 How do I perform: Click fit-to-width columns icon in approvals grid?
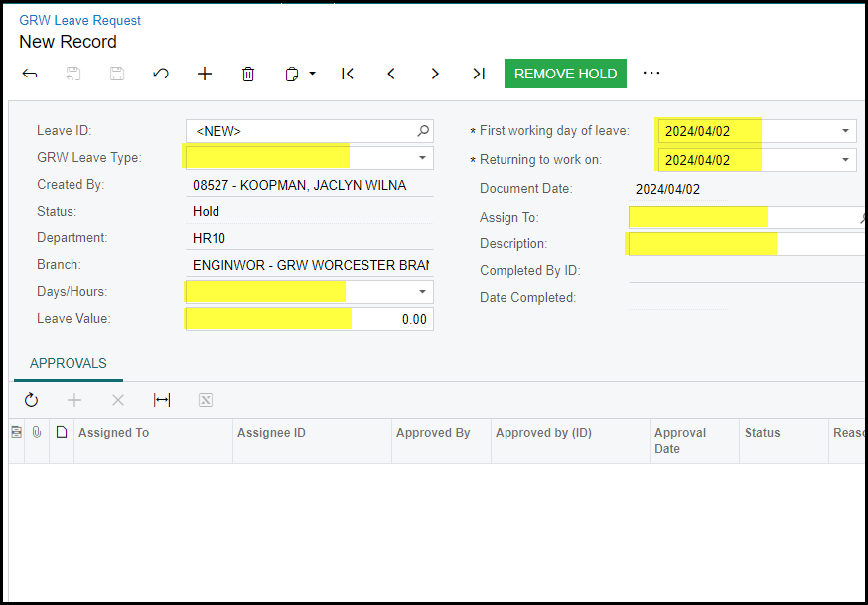point(162,400)
